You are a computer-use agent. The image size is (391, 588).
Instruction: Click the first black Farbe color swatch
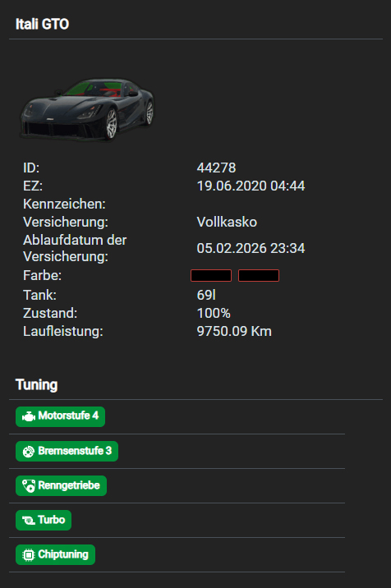[x=211, y=275]
